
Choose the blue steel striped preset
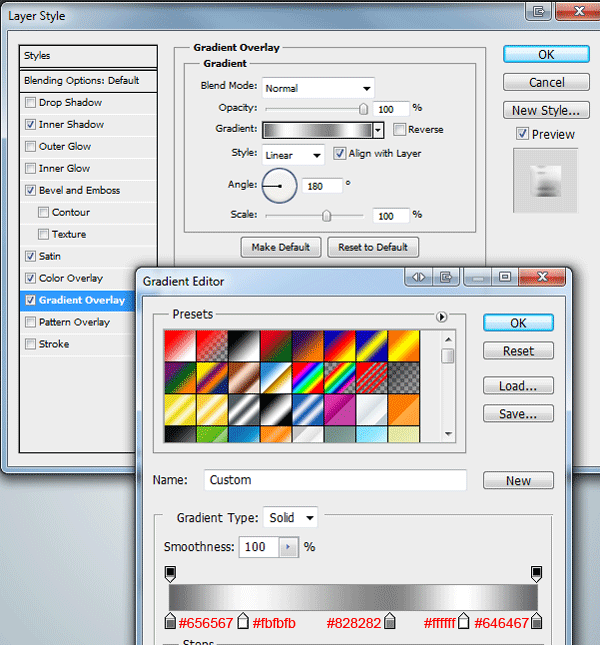308,410
